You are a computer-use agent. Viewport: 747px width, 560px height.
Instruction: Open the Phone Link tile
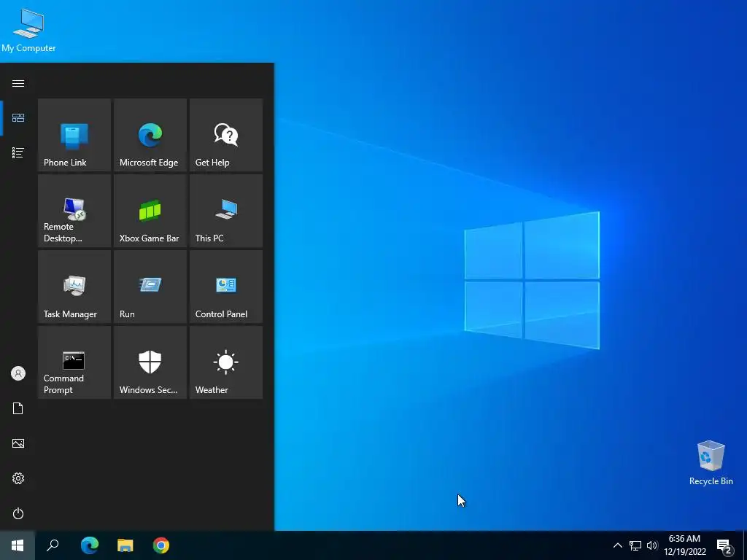pos(74,135)
